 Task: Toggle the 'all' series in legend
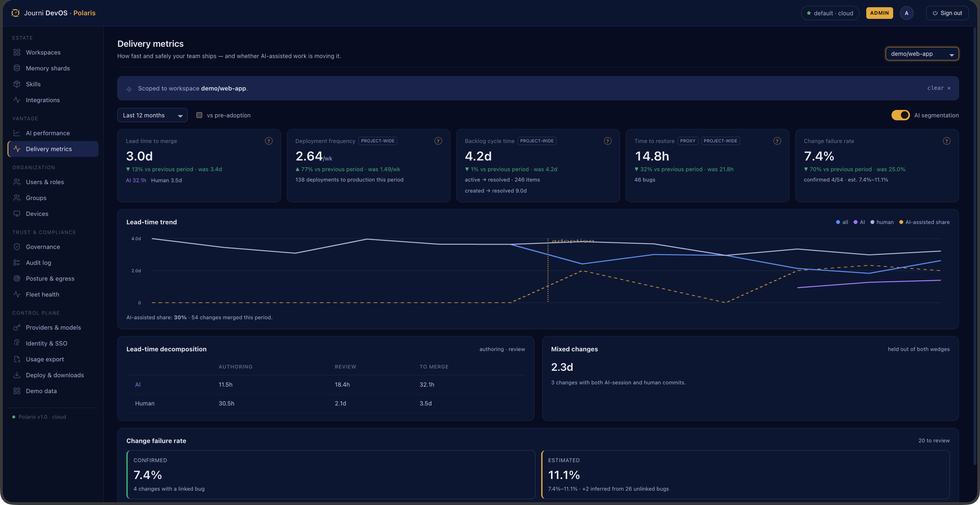point(842,222)
